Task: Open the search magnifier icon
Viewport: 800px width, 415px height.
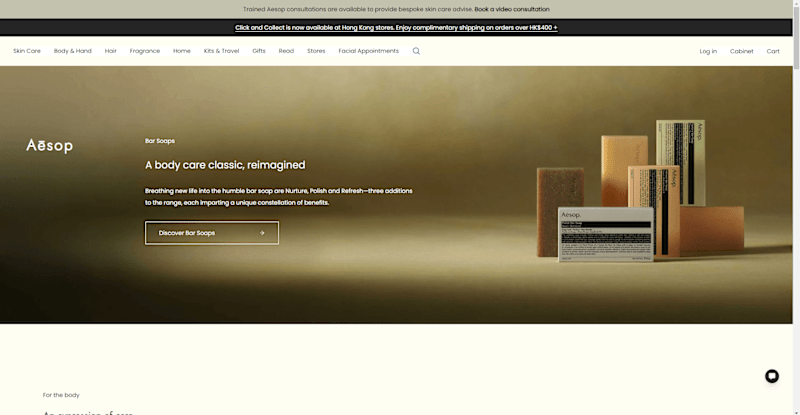Action: click(x=416, y=51)
